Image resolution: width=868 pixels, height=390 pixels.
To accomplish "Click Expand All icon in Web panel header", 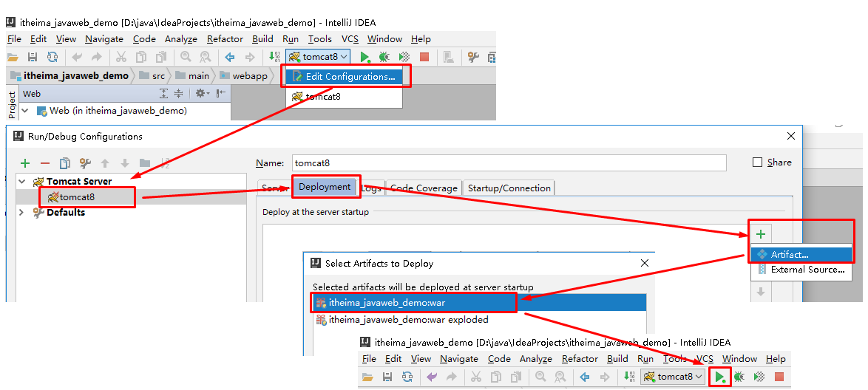I will click(163, 94).
